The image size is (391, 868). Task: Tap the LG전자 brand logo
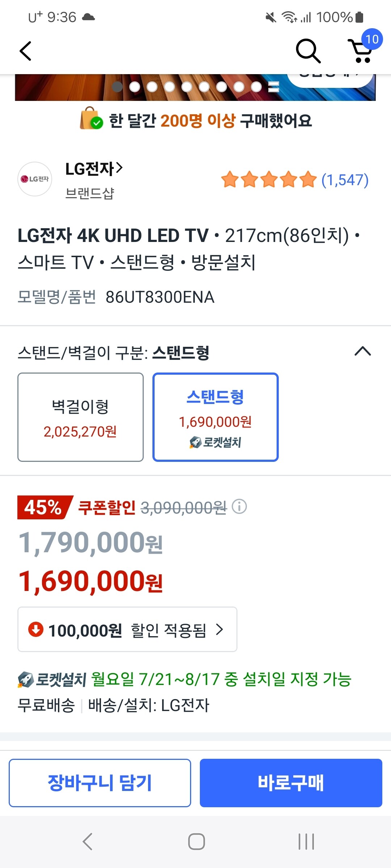[x=35, y=179]
